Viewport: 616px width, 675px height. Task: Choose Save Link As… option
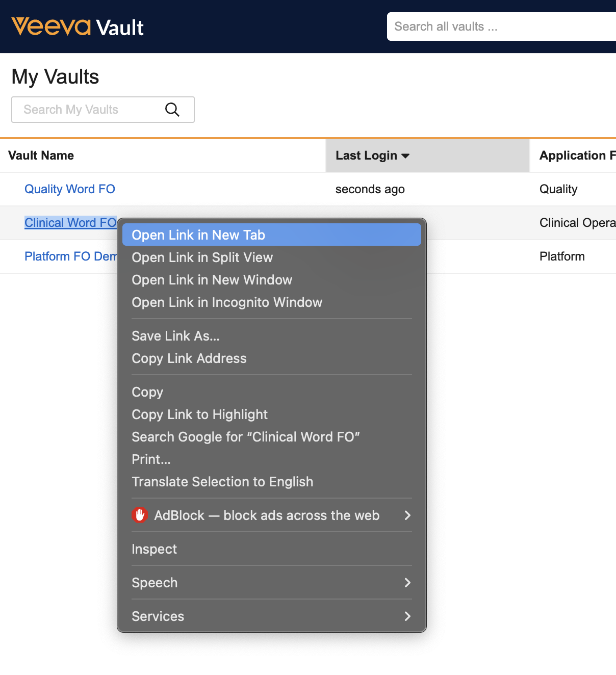(x=175, y=336)
